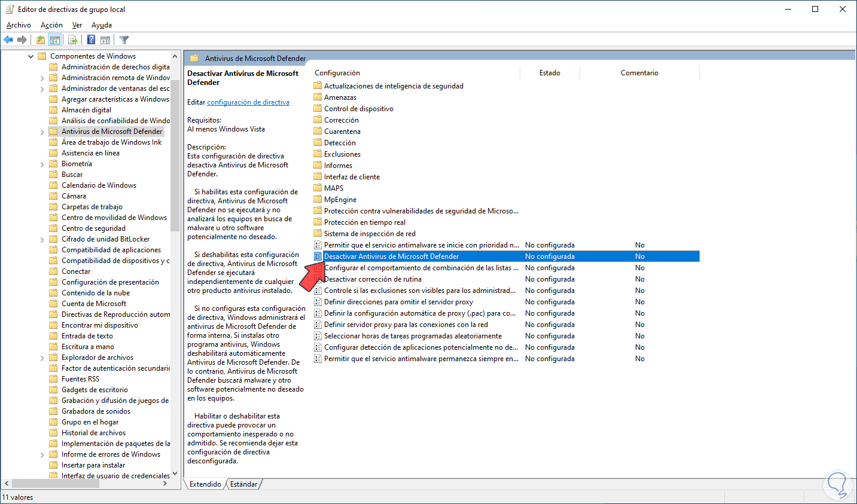
Task: Click the Filter funnel toolbar icon
Action: pos(124,40)
